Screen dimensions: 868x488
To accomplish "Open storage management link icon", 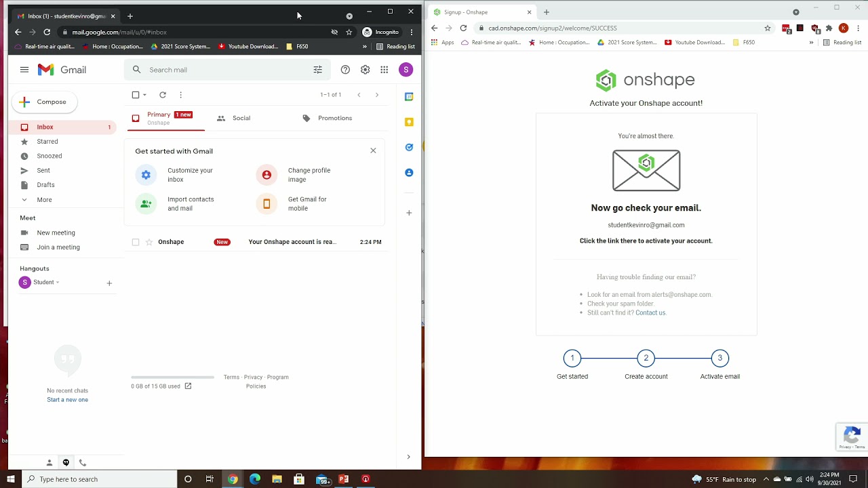I will coord(188,386).
